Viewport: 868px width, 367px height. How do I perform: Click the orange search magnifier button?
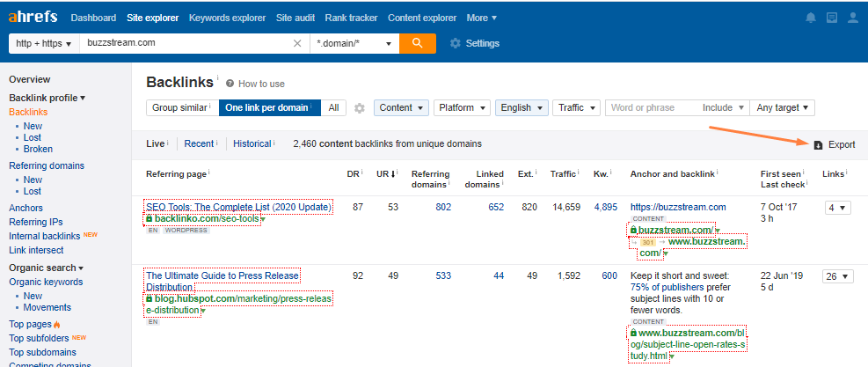418,43
